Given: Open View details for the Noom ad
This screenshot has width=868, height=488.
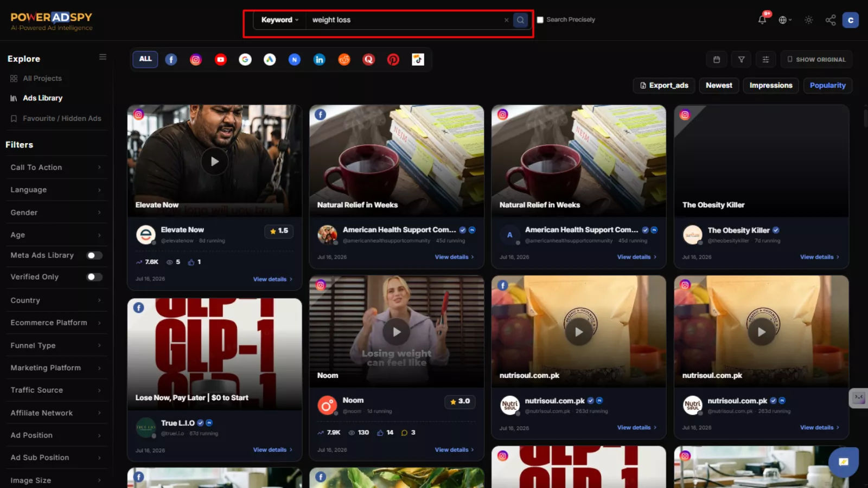Looking at the screenshot, I should tap(454, 450).
